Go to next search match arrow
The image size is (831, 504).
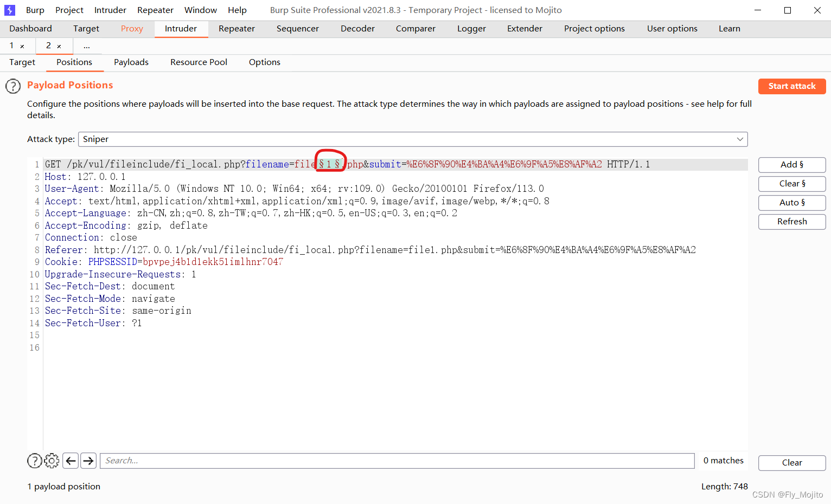[x=88, y=461]
